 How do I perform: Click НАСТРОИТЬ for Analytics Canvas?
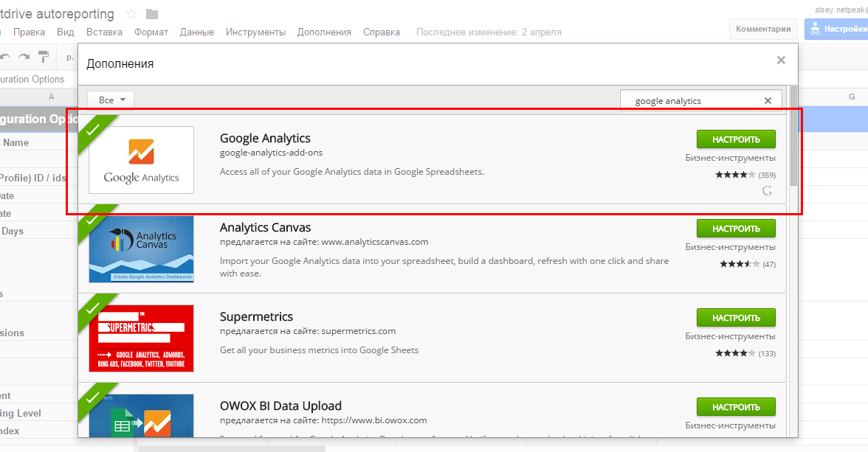point(736,229)
